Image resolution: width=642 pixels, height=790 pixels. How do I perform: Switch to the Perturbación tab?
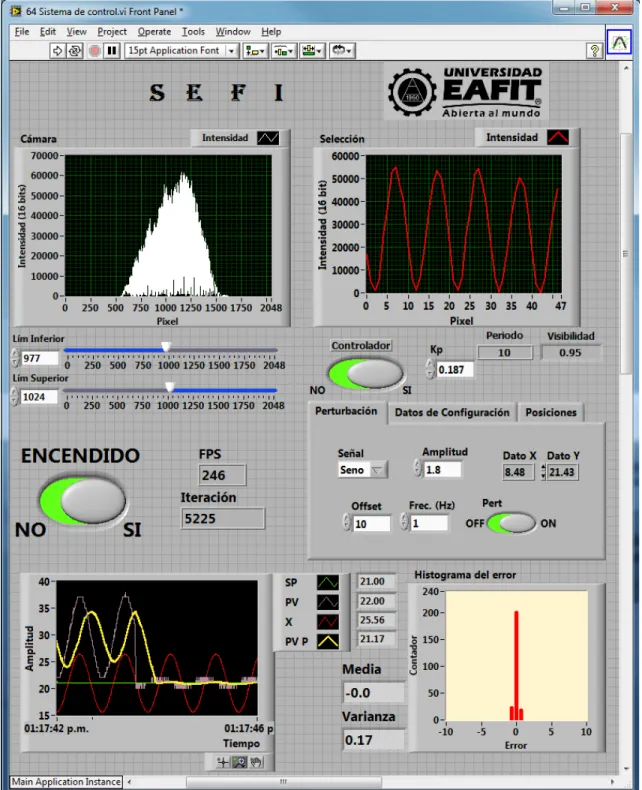[346, 411]
